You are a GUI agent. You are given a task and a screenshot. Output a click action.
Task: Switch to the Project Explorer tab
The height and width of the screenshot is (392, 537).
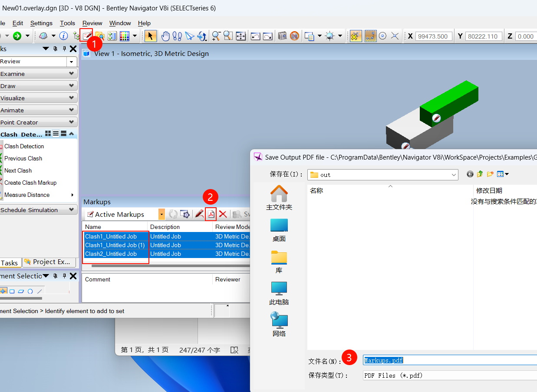click(x=49, y=262)
